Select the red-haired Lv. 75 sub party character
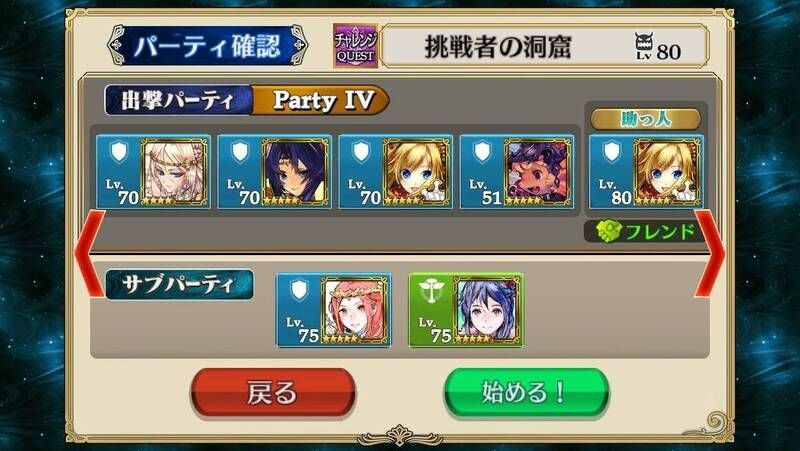Viewport: 800px width, 451px height. tap(355, 309)
